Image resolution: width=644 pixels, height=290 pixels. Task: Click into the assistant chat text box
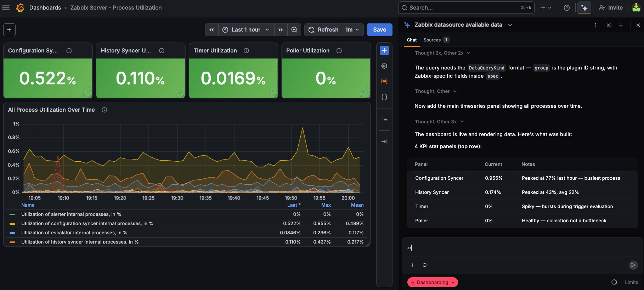522,248
